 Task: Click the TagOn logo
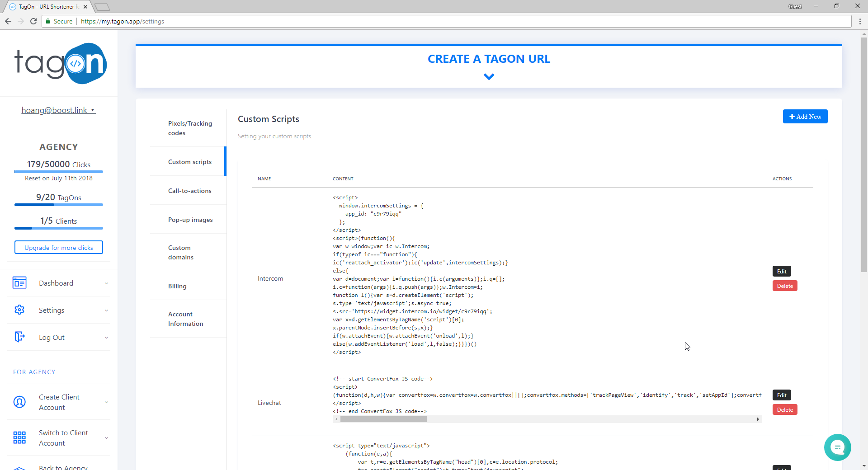point(61,64)
